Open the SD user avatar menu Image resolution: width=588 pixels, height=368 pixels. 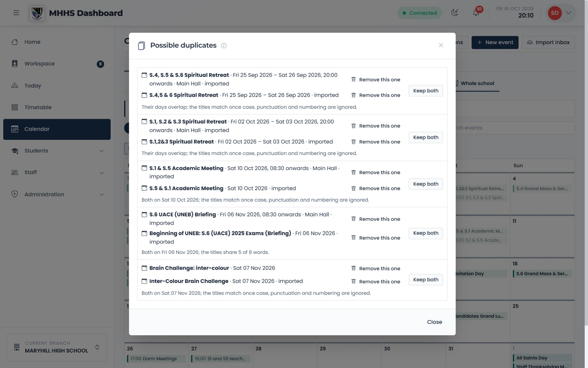(562, 13)
